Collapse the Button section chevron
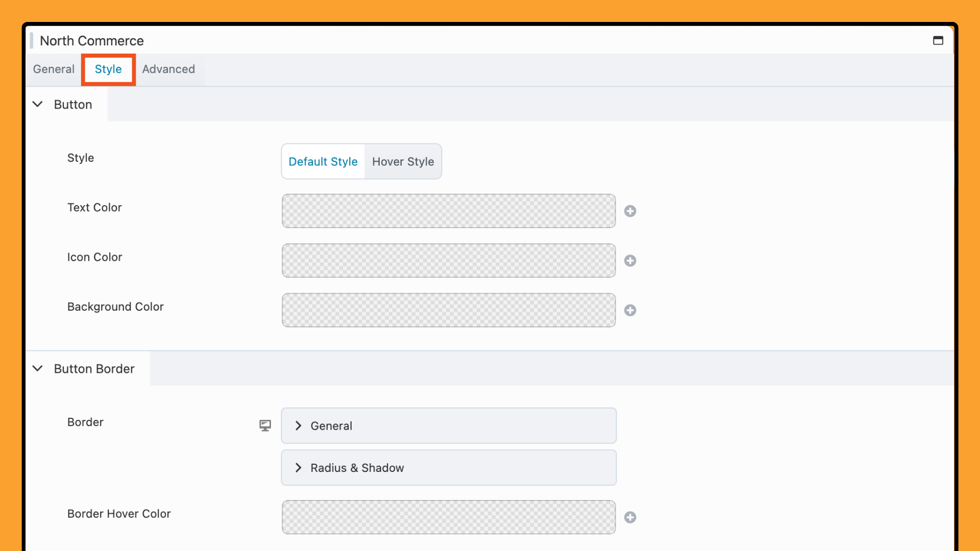 pyautogui.click(x=38, y=105)
